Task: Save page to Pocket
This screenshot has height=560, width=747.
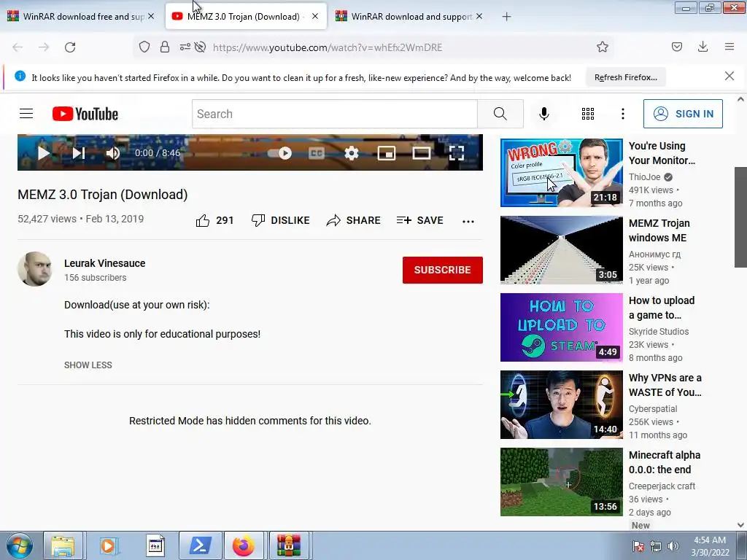Action: pos(677,47)
